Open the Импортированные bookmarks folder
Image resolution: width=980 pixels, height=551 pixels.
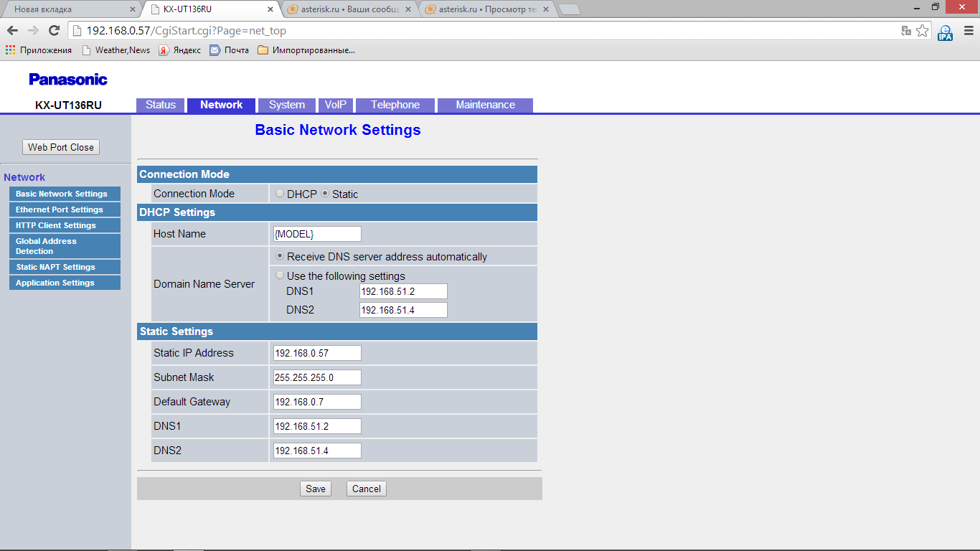click(x=306, y=50)
